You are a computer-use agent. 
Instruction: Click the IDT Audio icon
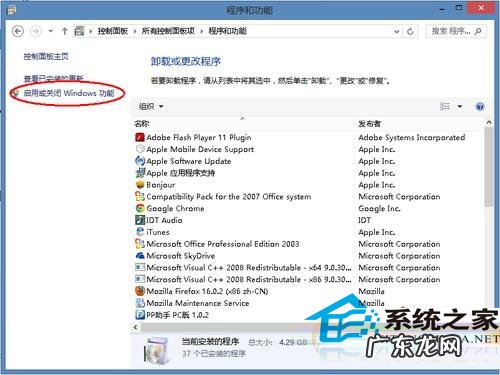[140, 220]
